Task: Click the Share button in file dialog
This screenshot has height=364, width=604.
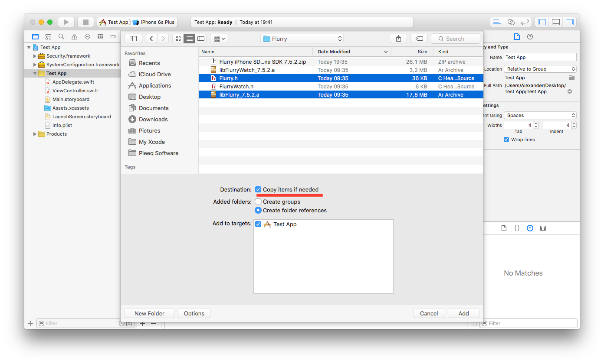Action: [x=398, y=39]
